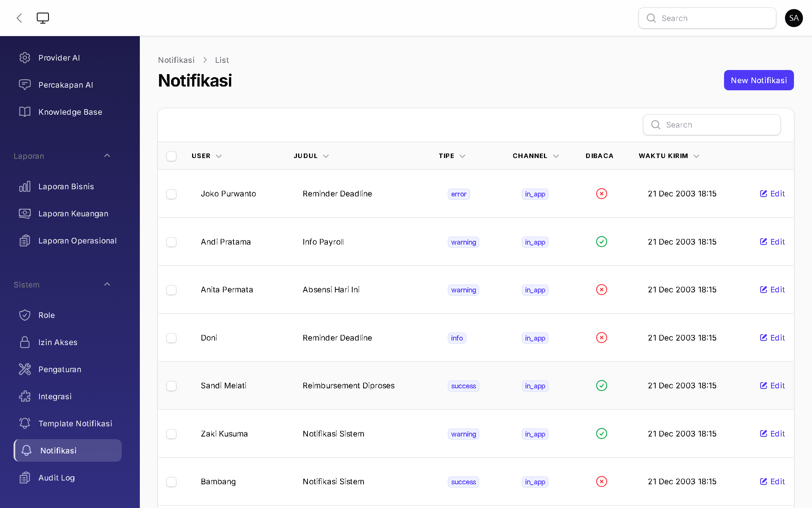Click the New Notifikasi button
Screen dimensions: 812x508
click(x=759, y=80)
